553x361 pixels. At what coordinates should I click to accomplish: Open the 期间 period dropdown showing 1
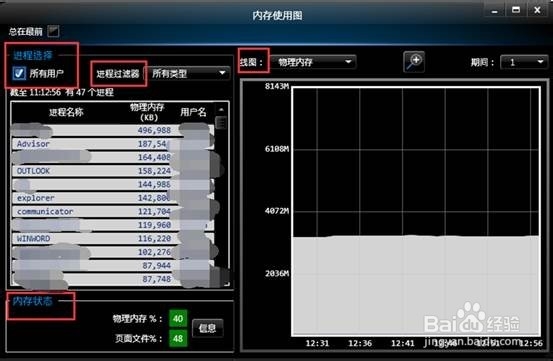524,62
